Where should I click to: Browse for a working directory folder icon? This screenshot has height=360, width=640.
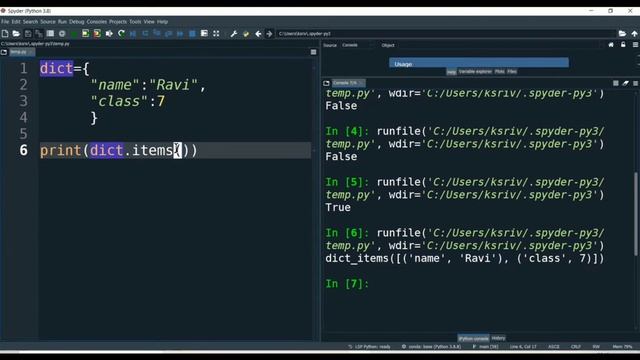(622, 33)
